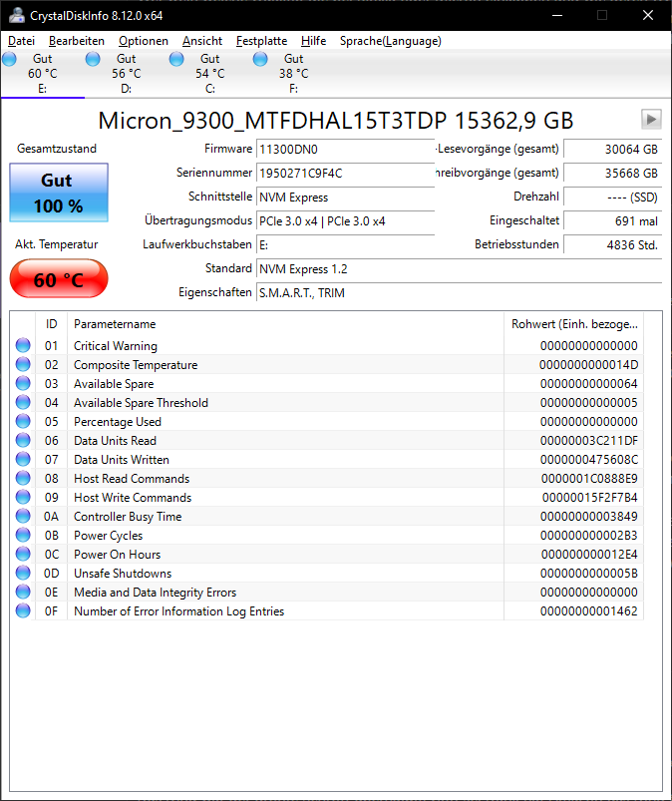Switch to drive C: tab at 54 °C
This screenshot has width=672, height=801.
[209, 74]
